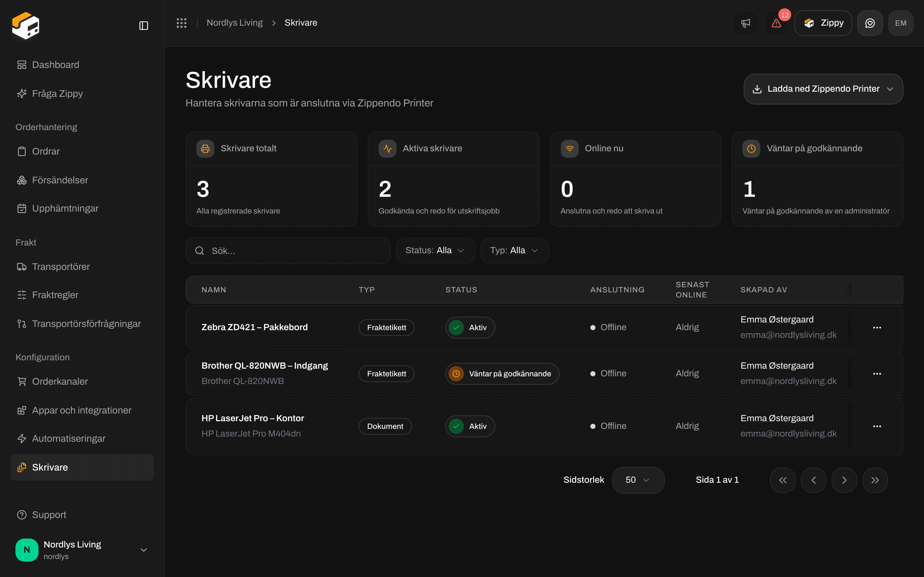Click Ladda ned Zippendo Printer button
924x577 pixels.
click(x=823, y=89)
